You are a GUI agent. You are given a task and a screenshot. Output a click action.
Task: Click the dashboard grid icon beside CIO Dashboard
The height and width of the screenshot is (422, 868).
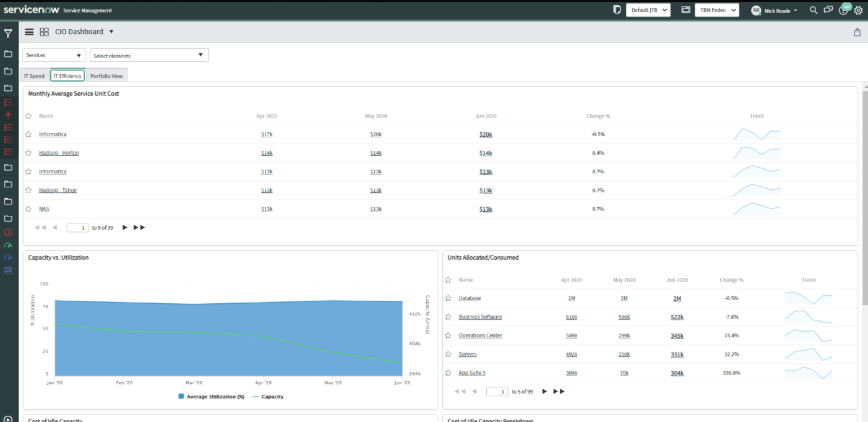tap(44, 32)
